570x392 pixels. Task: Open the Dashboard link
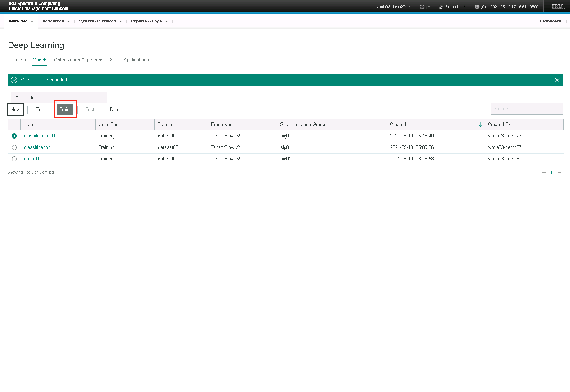pos(550,21)
